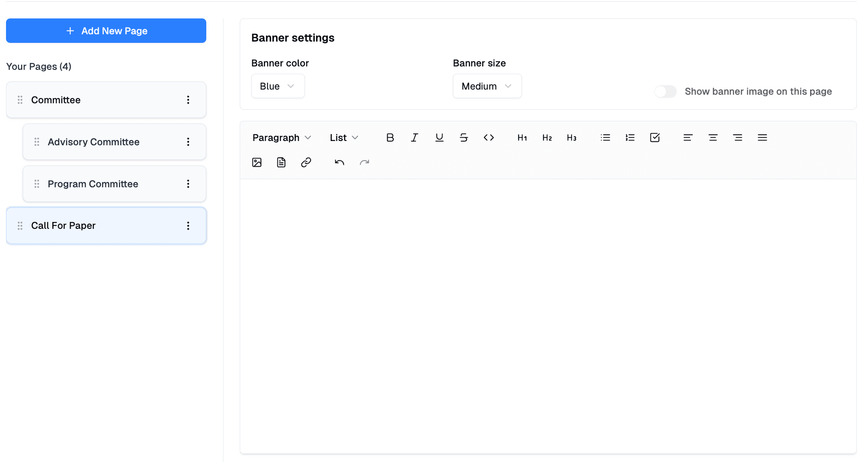
Task: Apply Heading 2 style
Action: (x=546, y=138)
